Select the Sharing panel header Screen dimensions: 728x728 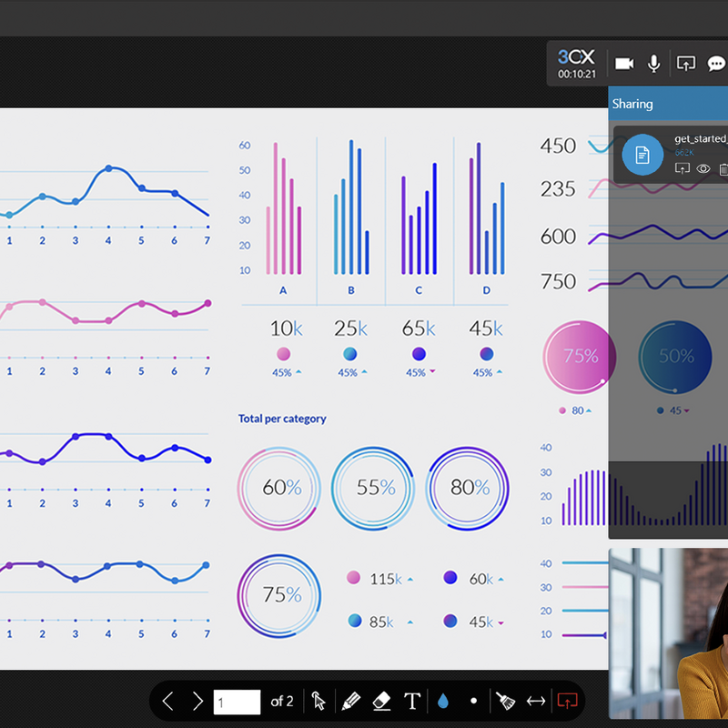[667, 104]
